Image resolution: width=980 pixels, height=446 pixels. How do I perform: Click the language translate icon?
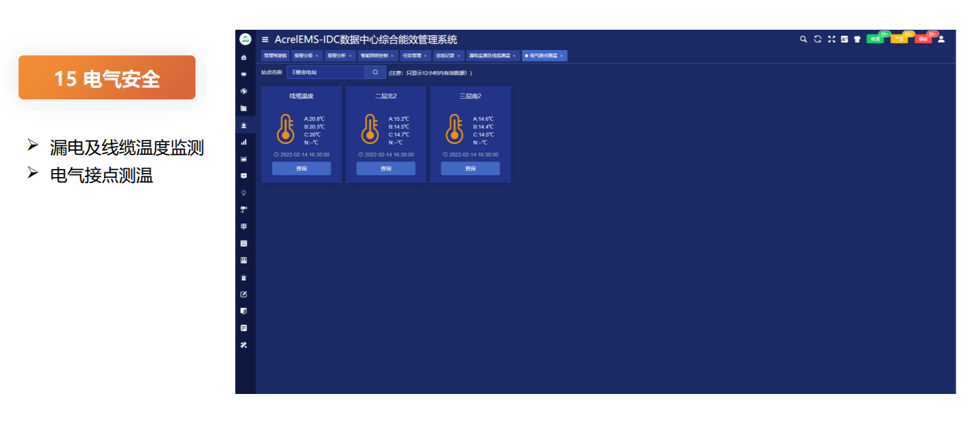pyautogui.click(x=844, y=39)
